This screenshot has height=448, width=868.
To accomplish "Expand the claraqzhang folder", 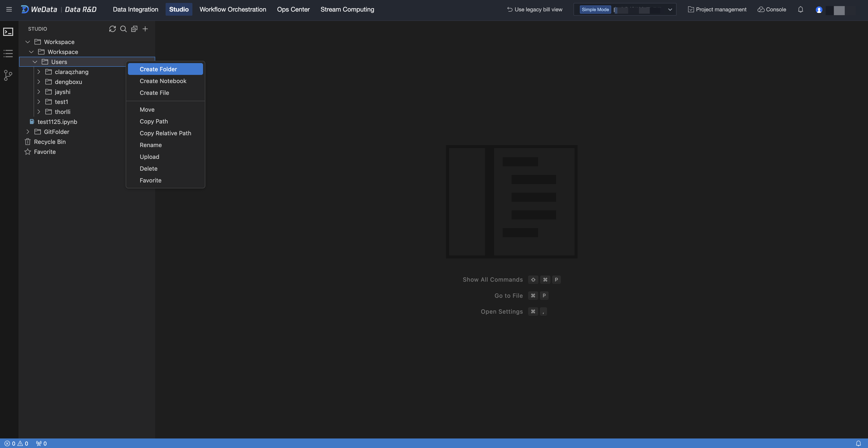I will click(x=39, y=72).
